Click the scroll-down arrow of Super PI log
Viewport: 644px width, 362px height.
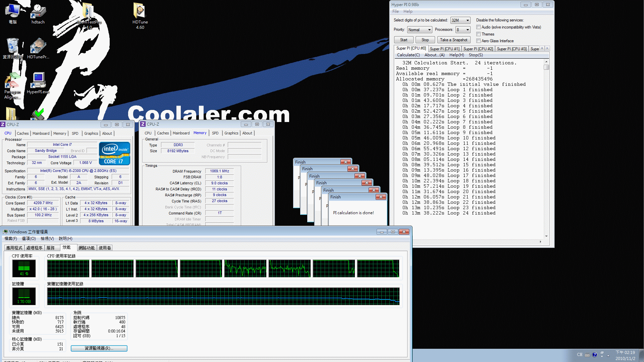pyautogui.click(x=546, y=236)
